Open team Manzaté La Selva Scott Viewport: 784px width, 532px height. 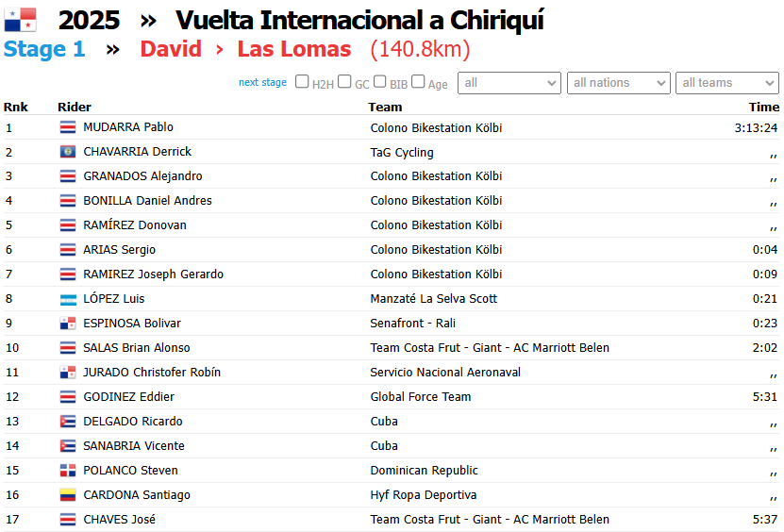click(x=433, y=298)
